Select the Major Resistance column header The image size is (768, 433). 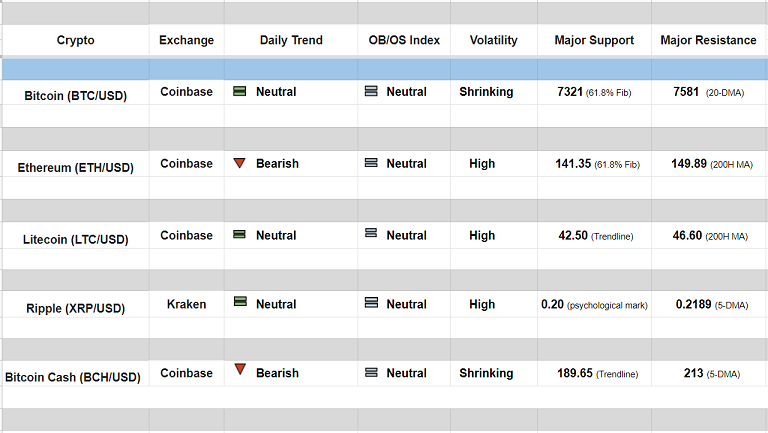[709, 40]
